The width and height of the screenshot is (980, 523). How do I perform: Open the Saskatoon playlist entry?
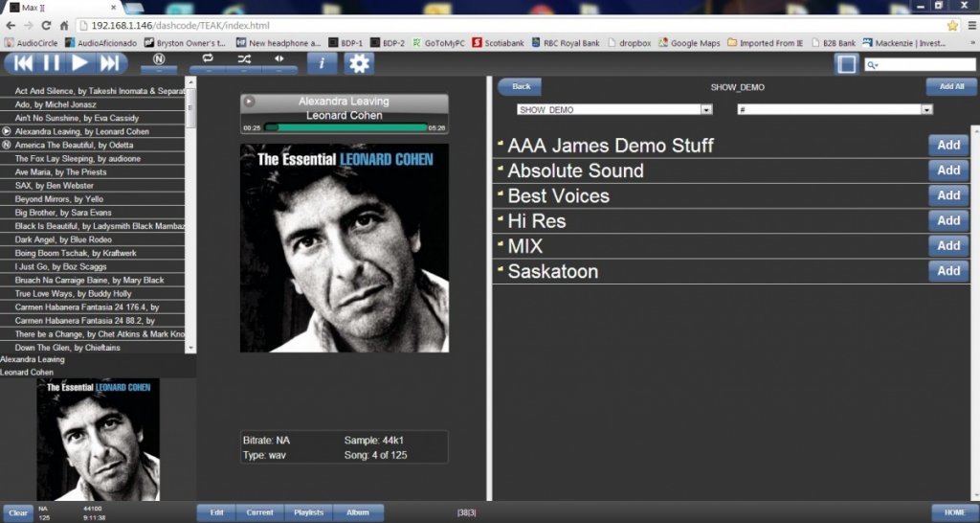[552, 271]
